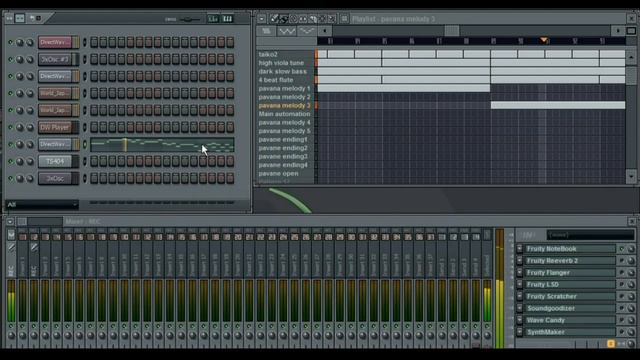Open the Mixer options menu arrow

[10, 221]
